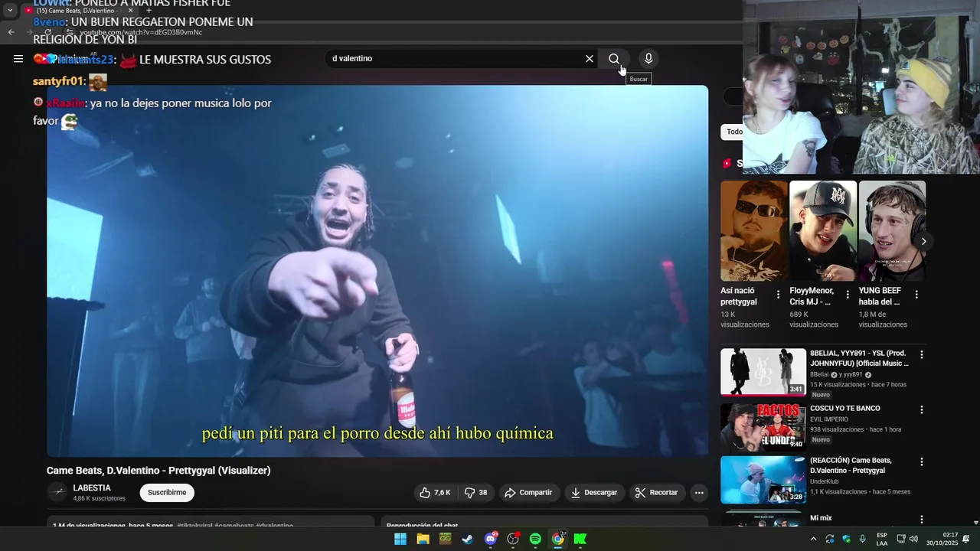Click the microphone tray icon
The height and width of the screenshot is (551, 980).
point(862,539)
